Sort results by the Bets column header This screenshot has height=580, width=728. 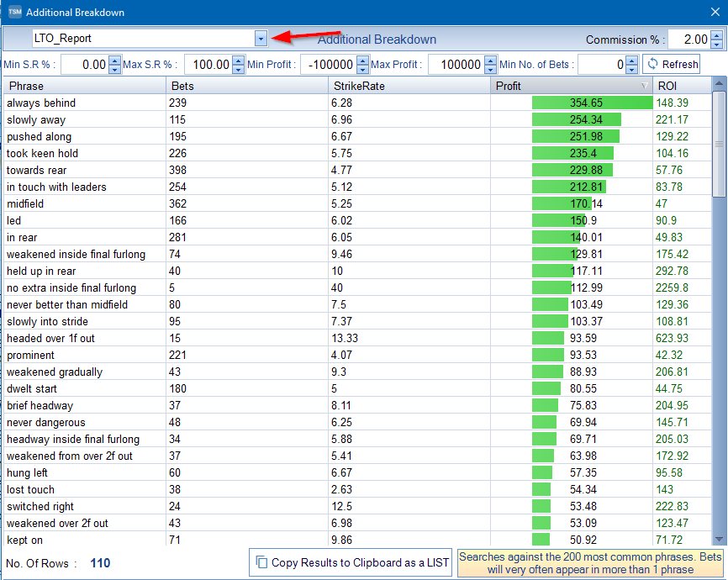pos(244,85)
